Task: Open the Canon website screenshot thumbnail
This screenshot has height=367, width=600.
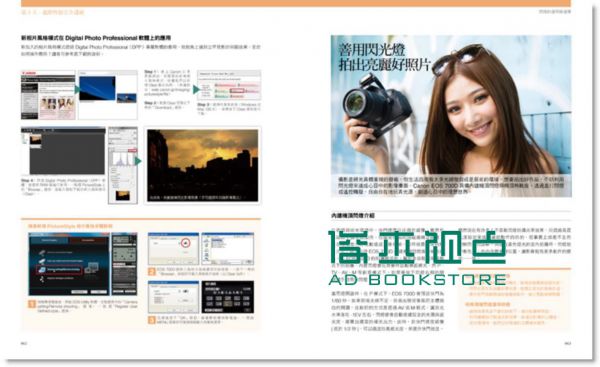Action: (x=48, y=95)
